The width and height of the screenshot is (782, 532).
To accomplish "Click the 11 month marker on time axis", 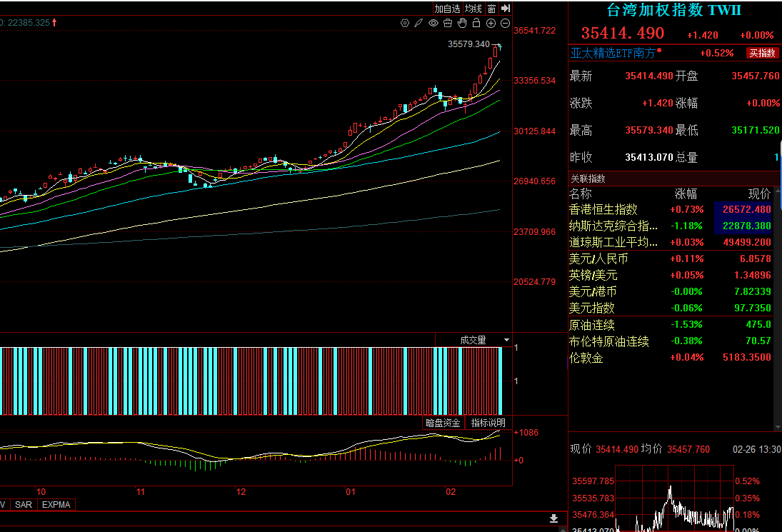I will 141,492.
